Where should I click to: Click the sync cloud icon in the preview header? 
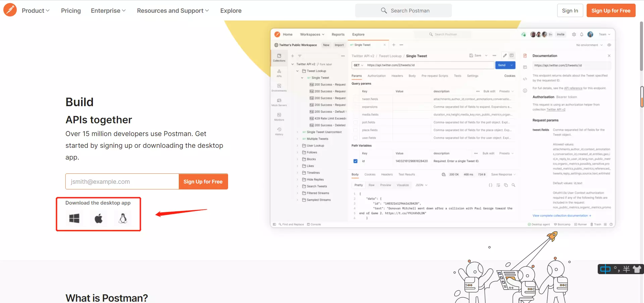[x=523, y=34]
